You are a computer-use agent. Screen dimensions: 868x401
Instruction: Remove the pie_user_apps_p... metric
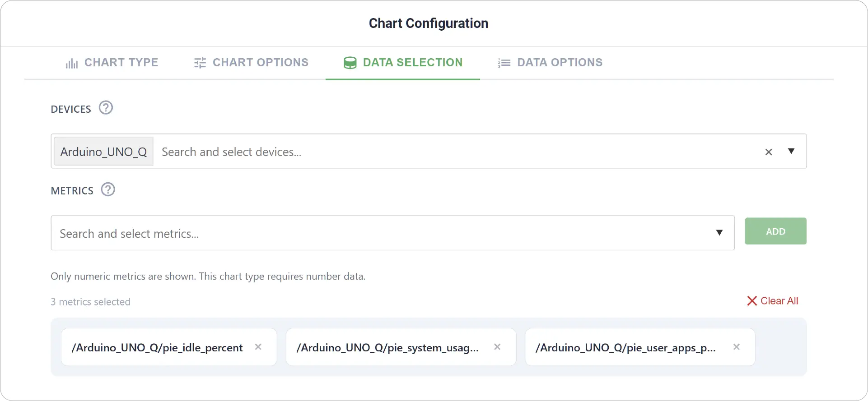coord(737,347)
